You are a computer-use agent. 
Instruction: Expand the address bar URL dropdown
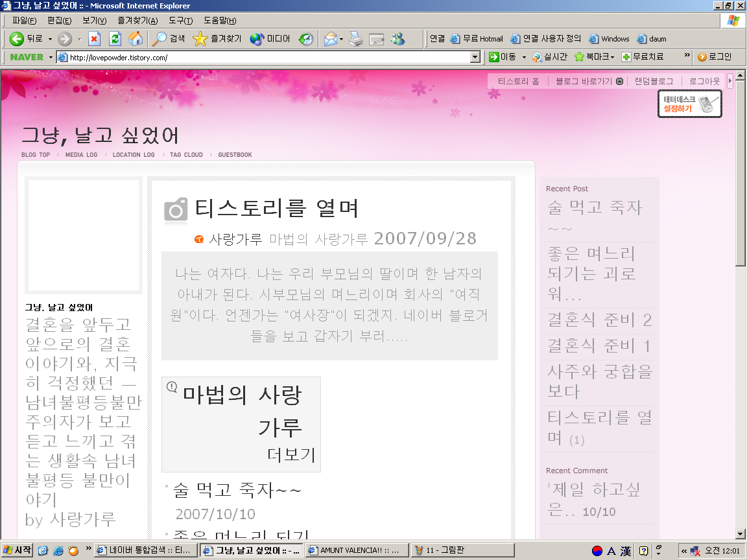coord(475,57)
